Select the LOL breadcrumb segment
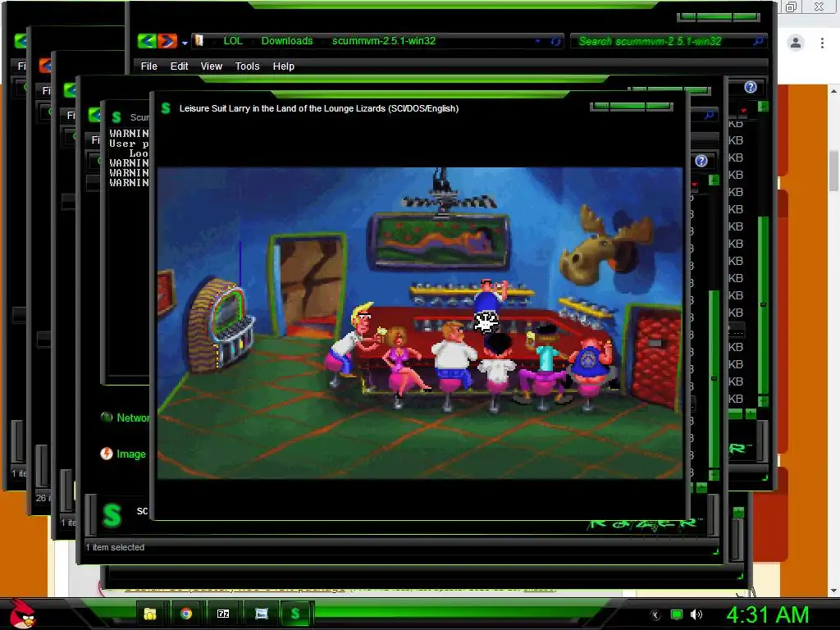This screenshot has height=630, width=840. (233, 41)
